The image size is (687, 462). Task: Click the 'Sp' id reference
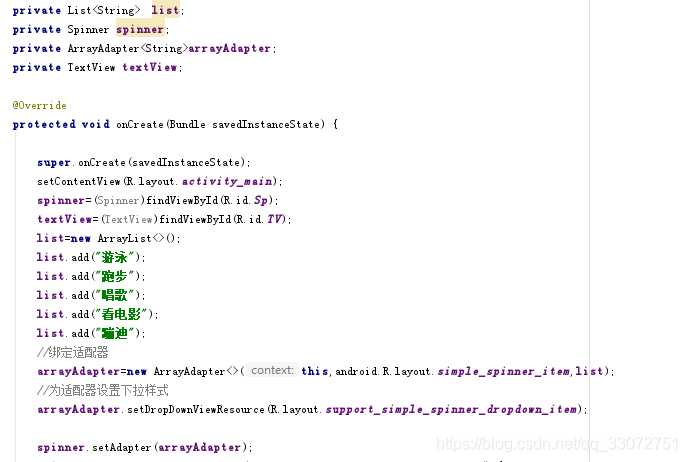pyautogui.click(x=261, y=200)
